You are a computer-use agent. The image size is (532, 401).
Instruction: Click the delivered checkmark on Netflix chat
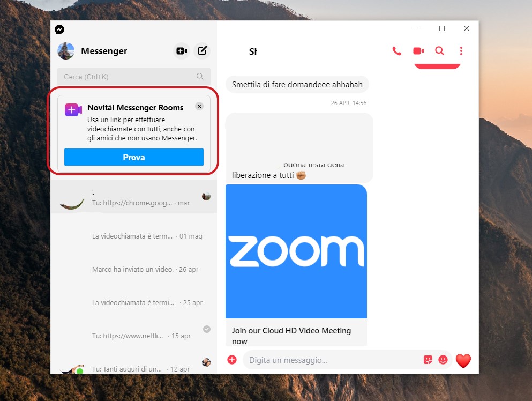click(207, 329)
